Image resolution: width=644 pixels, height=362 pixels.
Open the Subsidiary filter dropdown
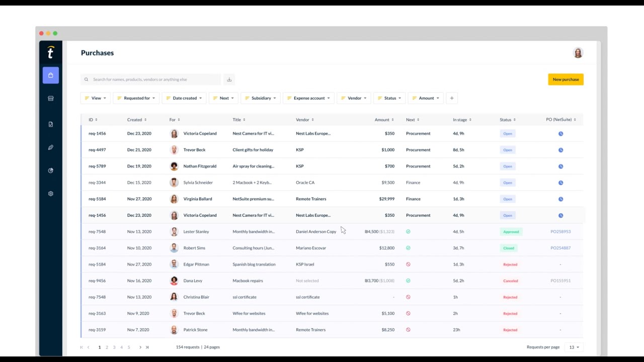click(x=260, y=98)
